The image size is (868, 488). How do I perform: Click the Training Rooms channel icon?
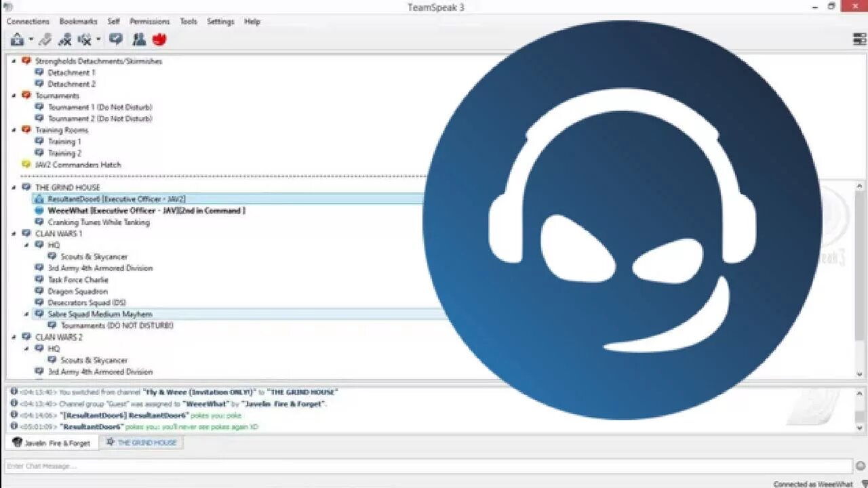point(26,130)
